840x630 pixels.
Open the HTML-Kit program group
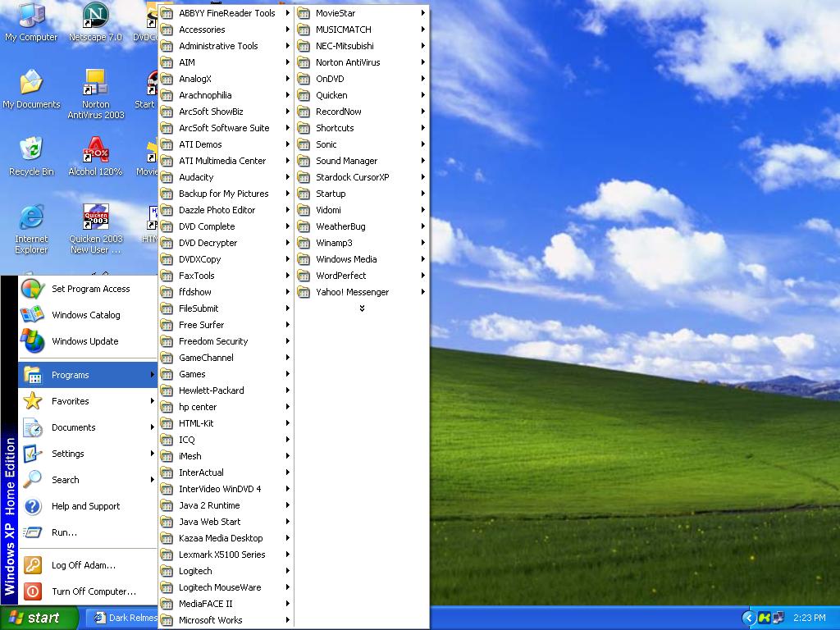226,423
